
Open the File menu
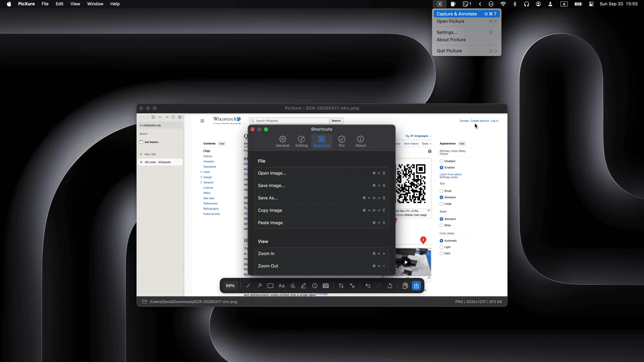(45, 4)
